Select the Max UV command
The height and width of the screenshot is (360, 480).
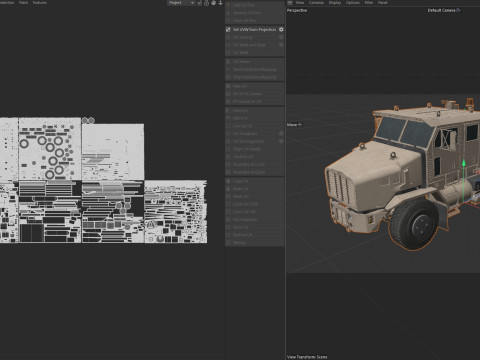coord(255,86)
